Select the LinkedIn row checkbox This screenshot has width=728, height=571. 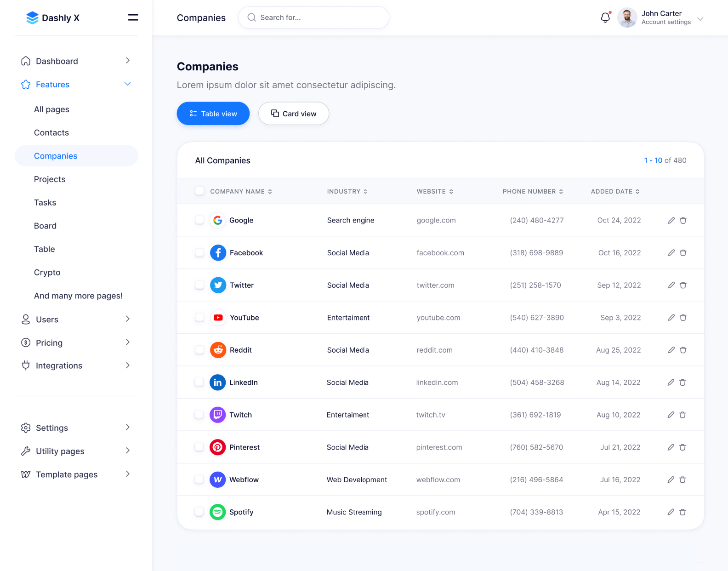pos(199,382)
